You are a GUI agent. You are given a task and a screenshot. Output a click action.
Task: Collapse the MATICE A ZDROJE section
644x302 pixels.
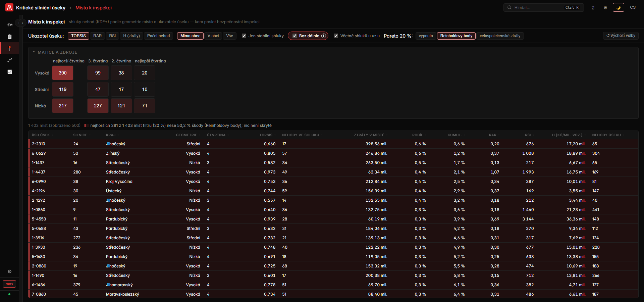55,52
